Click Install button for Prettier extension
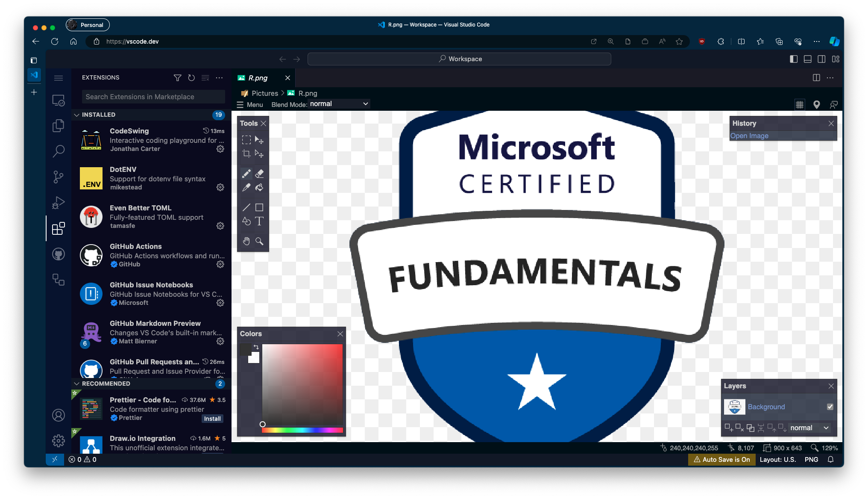 (212, 419)
